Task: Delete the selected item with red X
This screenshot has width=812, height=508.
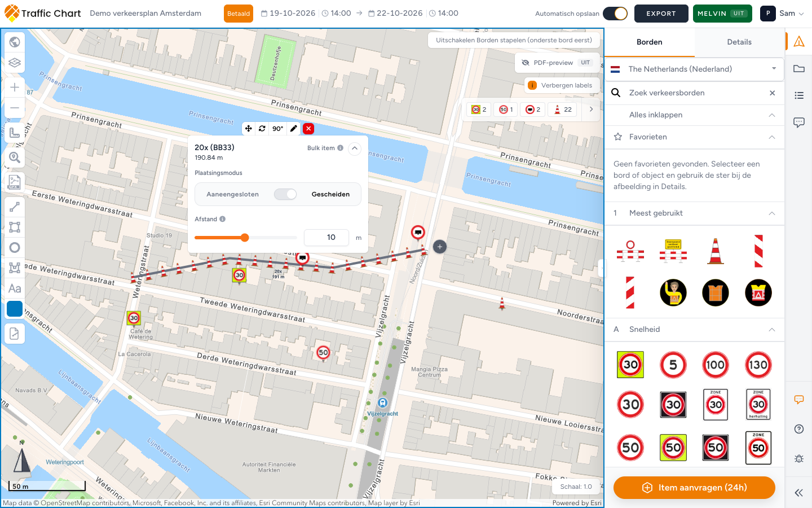Action: point(308,129)
